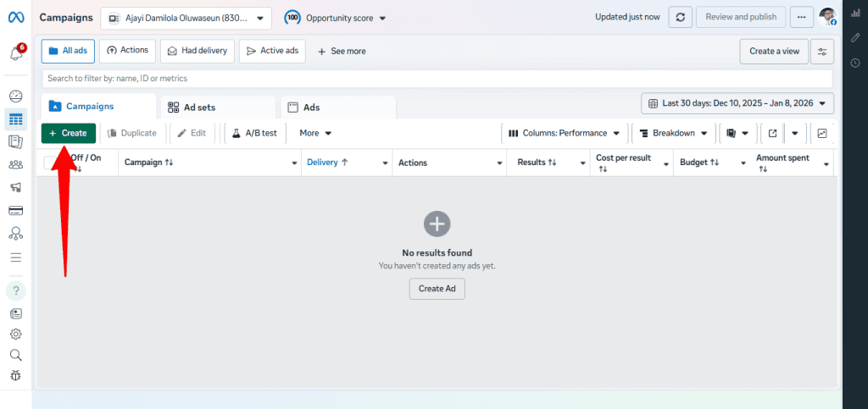This screenshot has height=409, width=868.
Task: Open the megaphone icon in sidebar
Action: click(16, 187)
